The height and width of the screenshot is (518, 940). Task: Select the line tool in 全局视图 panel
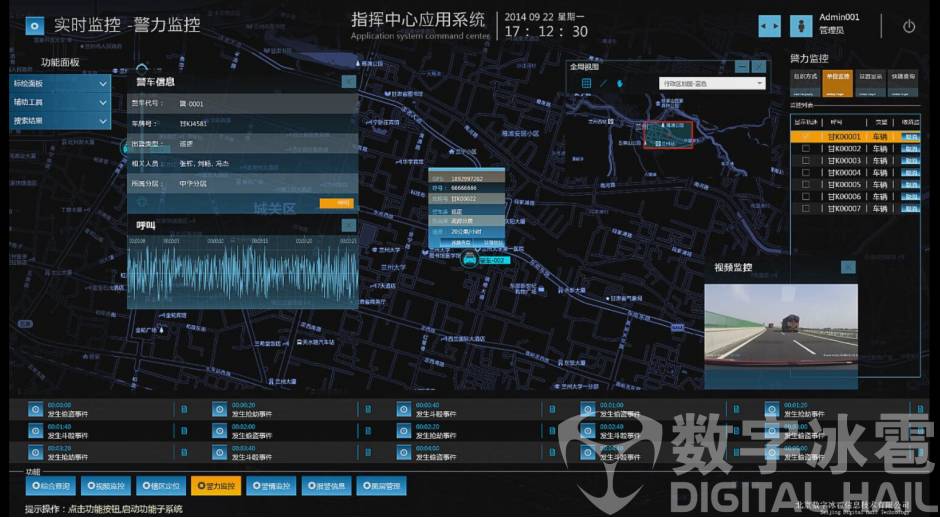click(x=603, y=83)
